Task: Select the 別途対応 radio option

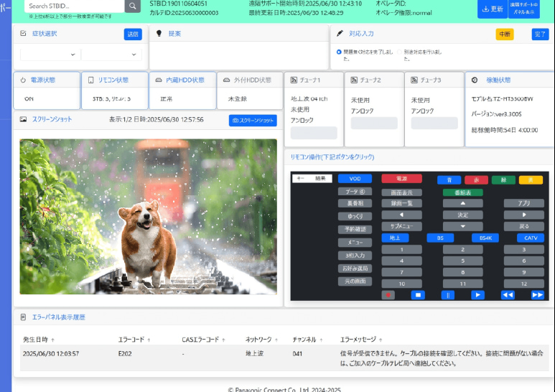Action: [399, 52]
